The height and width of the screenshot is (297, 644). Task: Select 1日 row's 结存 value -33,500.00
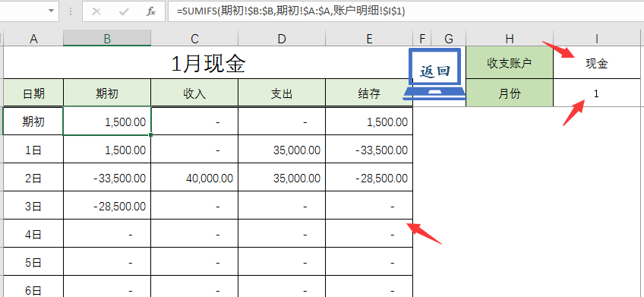(369, 150)
